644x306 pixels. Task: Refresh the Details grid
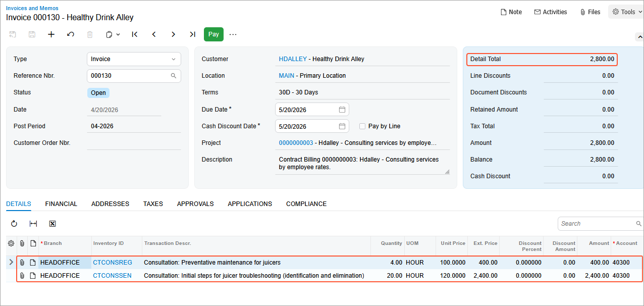pos(14,223)
